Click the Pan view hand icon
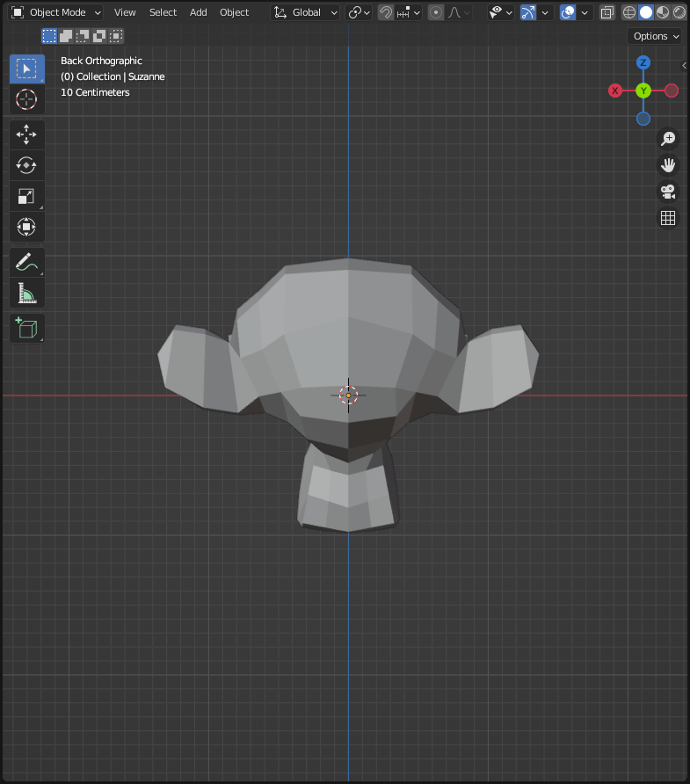Viewport: 690px width, 784px height. coord(668,165)
